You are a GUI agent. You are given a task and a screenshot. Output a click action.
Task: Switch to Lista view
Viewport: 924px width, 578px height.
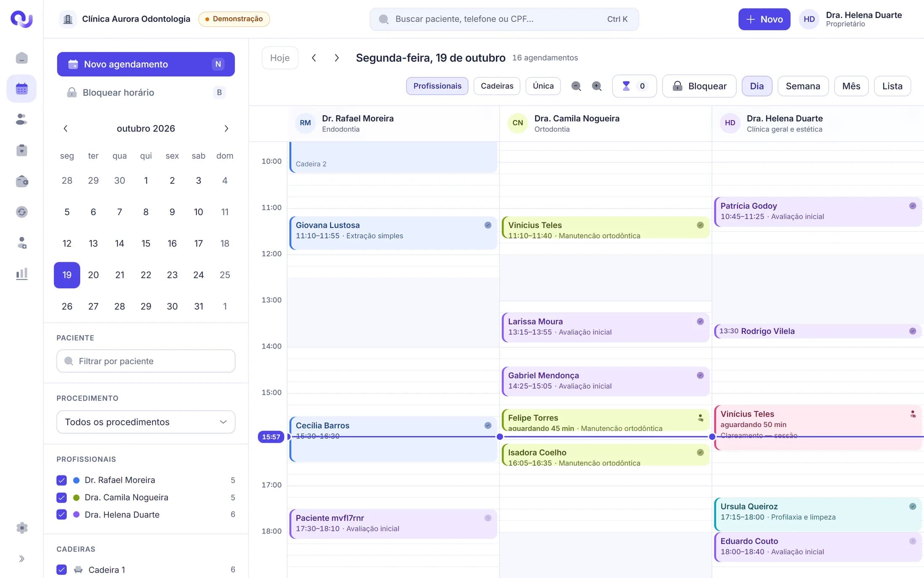[892, 86]
